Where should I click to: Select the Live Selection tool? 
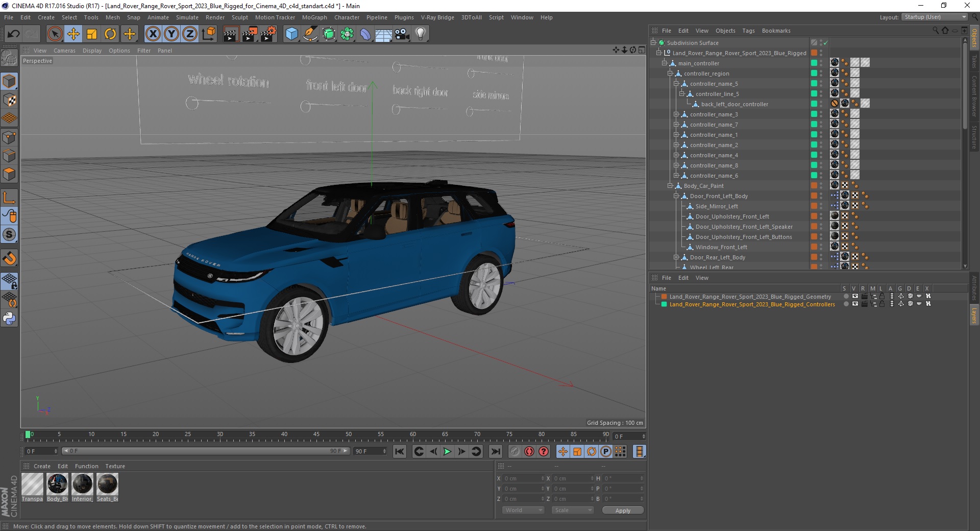click(55, 34)
